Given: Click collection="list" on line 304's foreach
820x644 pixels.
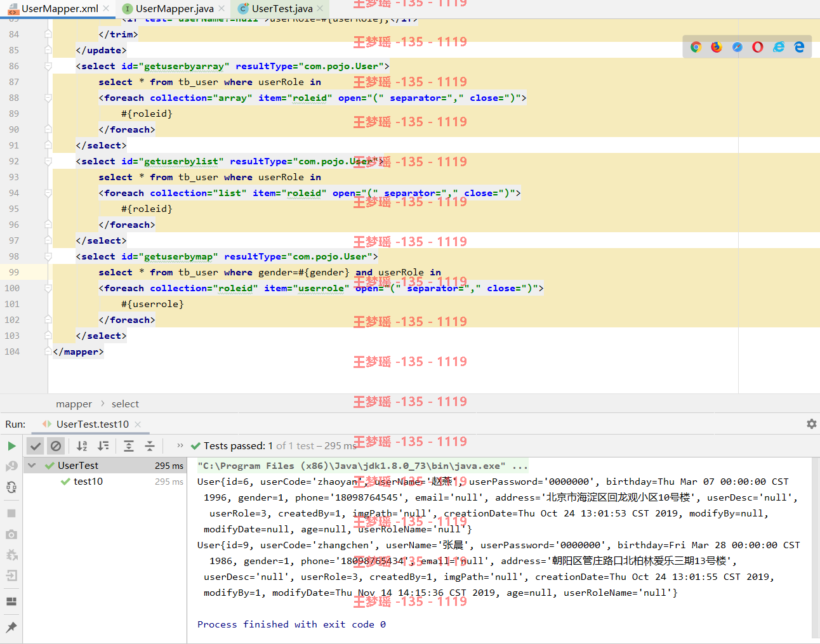Looking at the screenshot, I should 198,193.
